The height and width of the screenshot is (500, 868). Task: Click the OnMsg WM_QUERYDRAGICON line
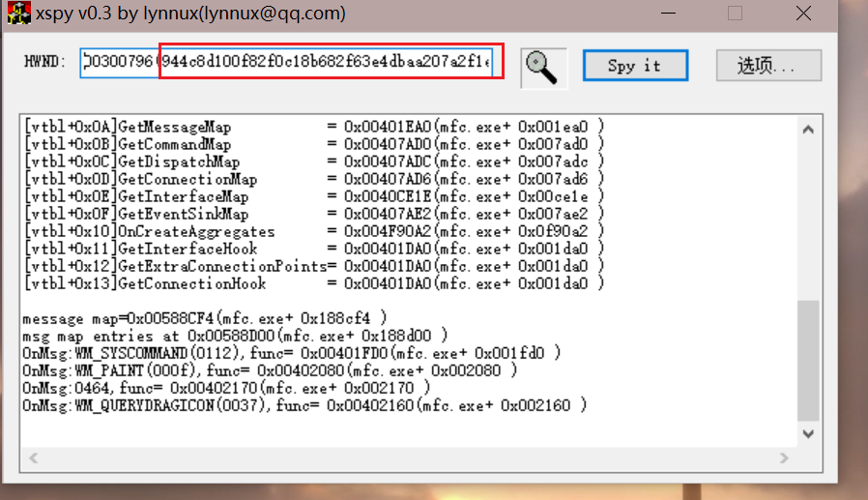point(304,405)
